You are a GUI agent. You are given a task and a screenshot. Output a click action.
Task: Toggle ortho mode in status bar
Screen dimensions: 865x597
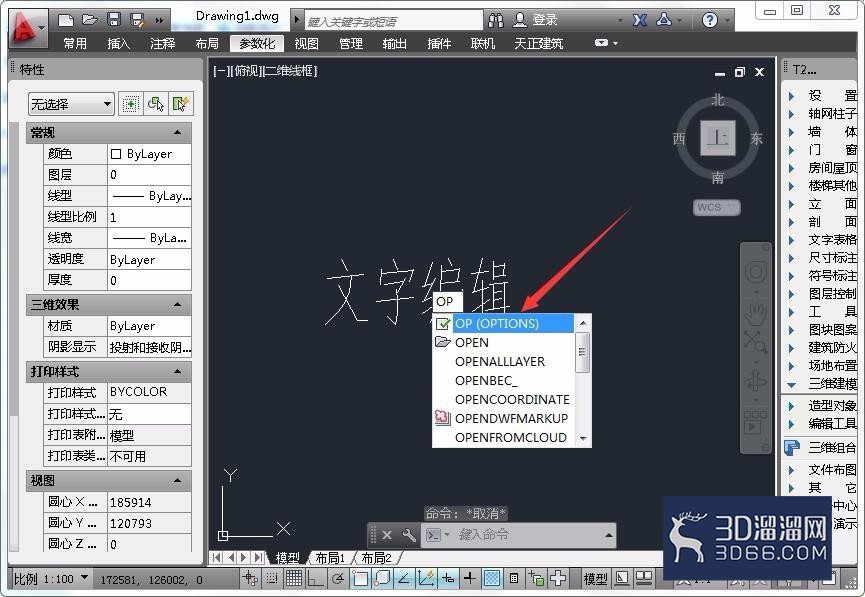(316, 578)
